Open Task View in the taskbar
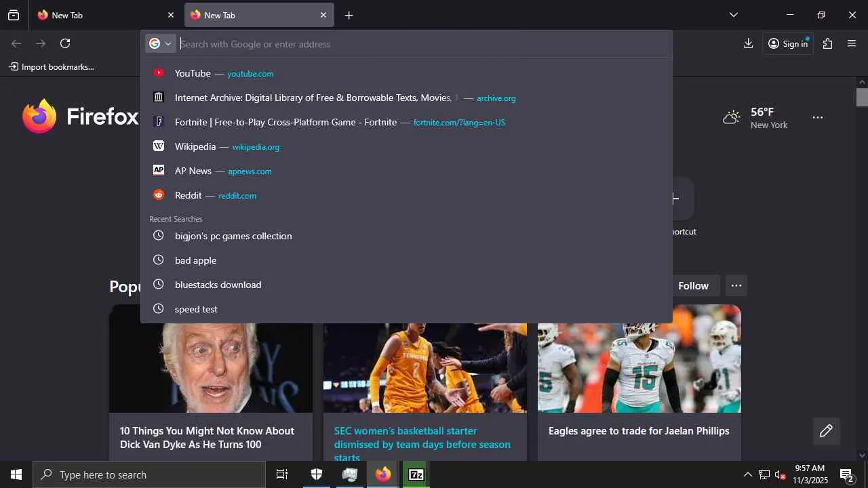This screenshot has height=488, width=868. pos(282,474)
